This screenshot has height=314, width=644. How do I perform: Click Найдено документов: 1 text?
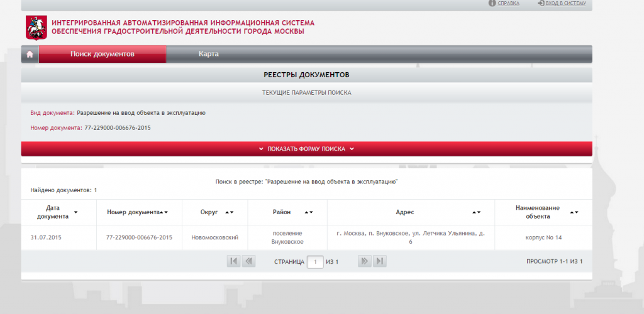pos(64,190)
